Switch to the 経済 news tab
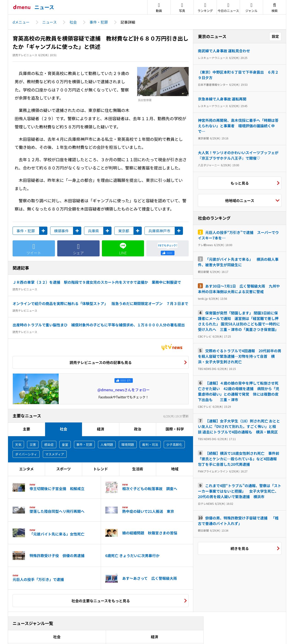Image resolution: width=294 pixels, height=644 pixels. tap(101, 429)
